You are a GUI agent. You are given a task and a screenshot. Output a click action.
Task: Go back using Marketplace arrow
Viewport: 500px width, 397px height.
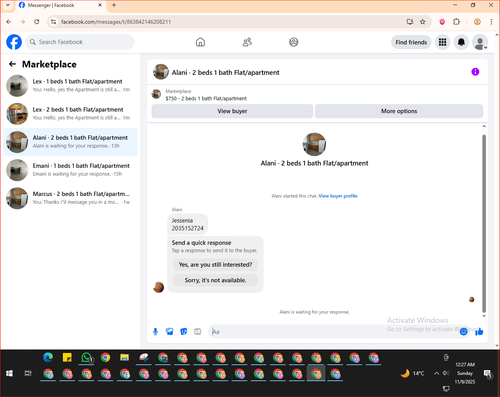[12, 64]
